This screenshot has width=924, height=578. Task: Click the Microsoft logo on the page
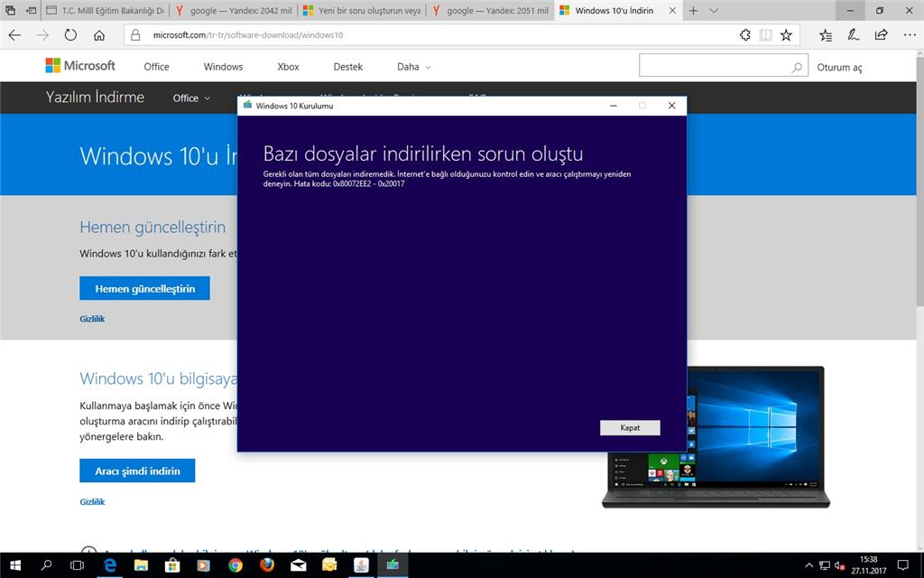coord(80,65)
